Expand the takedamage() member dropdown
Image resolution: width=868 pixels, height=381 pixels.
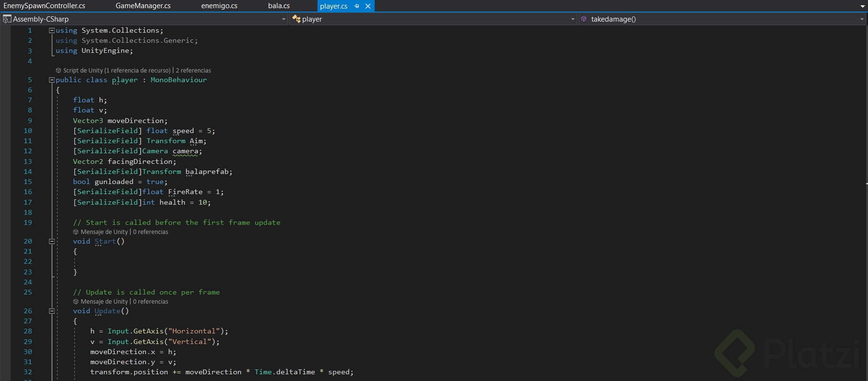[862, 19]
